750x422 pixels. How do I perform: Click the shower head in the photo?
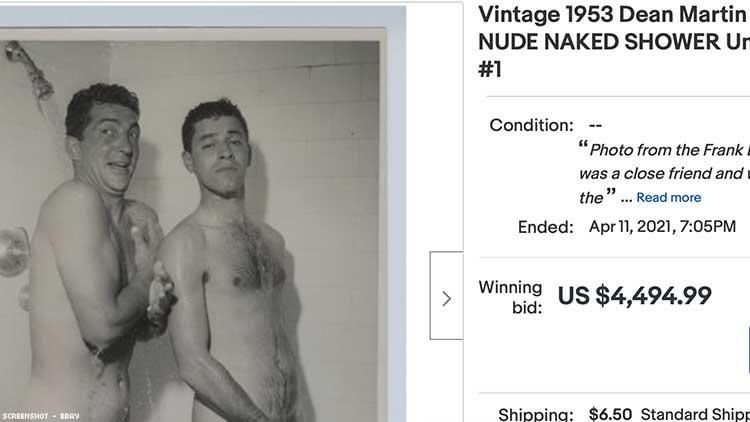pyautogui.click(x=32, y=68)
